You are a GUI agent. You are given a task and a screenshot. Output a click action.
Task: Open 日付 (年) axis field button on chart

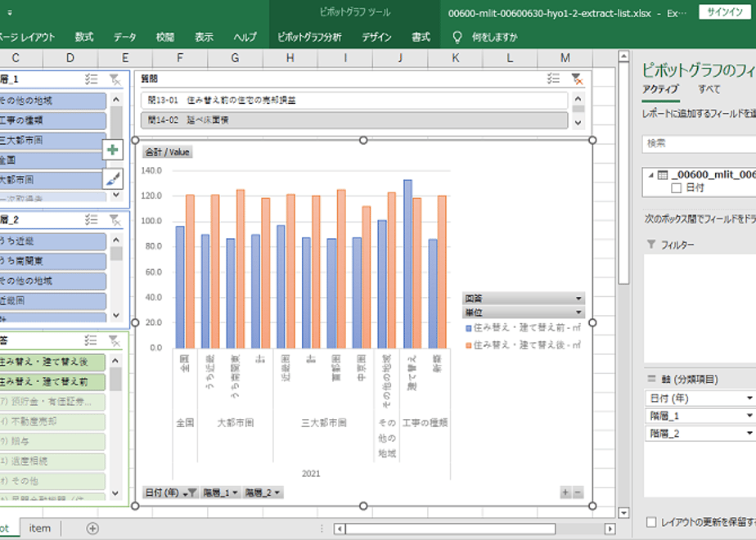pos(171,493)
